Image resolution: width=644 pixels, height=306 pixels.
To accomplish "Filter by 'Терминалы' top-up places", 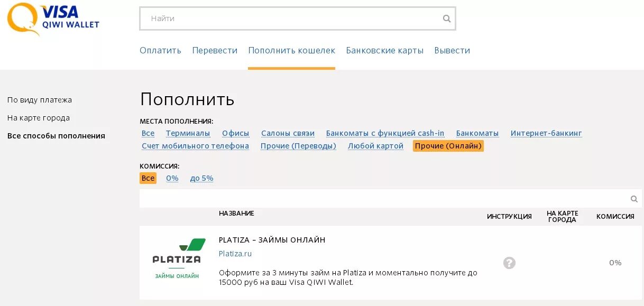I will [x=188, y=133].
